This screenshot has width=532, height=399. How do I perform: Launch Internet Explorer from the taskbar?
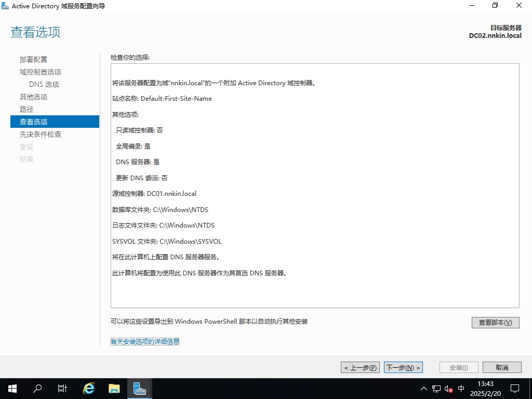coord(89,388)
